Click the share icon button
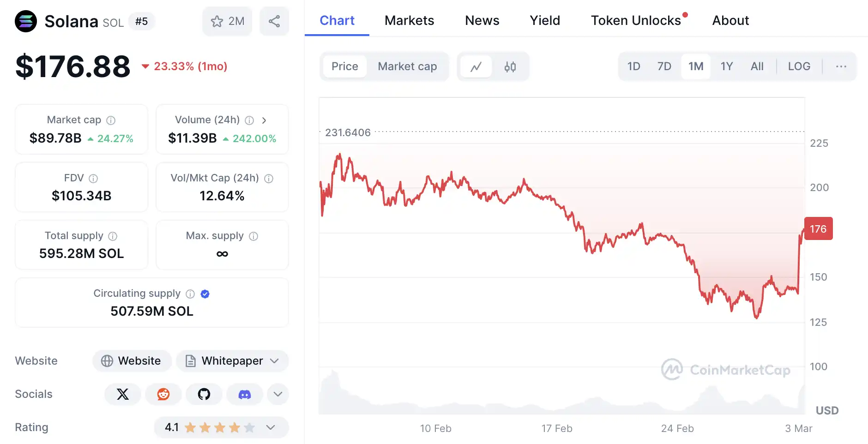This screenshot has height=444, width=868. 274,21
